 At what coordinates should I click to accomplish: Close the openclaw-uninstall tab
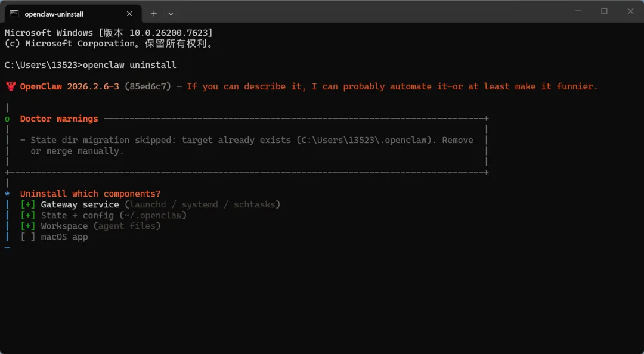pos(129,14)
